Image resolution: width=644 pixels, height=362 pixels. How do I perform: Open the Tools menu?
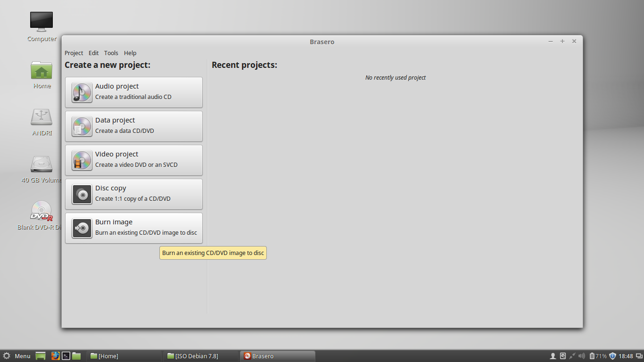coord(111,53)
